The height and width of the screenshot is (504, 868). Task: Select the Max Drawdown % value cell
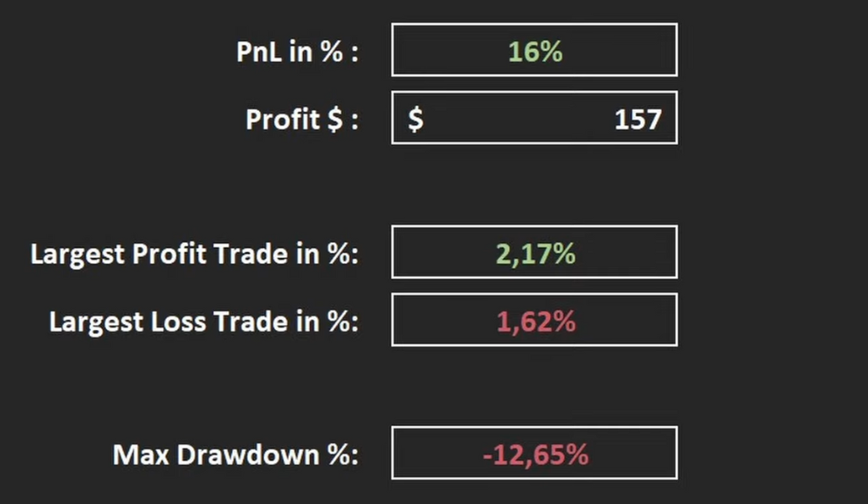tap(534, 452)
